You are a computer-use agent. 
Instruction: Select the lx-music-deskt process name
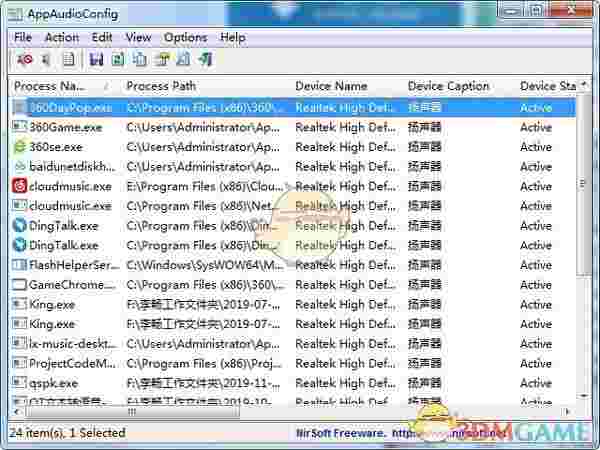click(x=73, y=344)
